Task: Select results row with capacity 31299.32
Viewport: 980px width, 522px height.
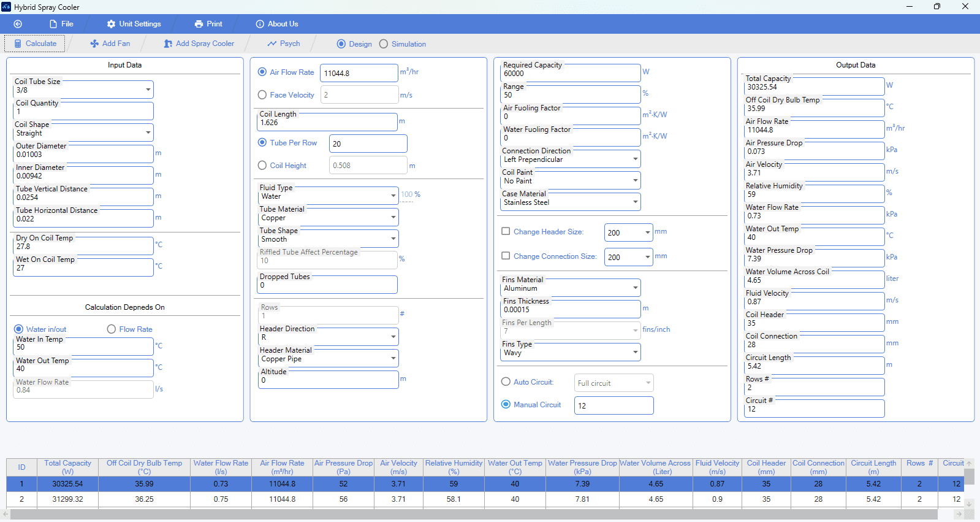Action: (x=485, y=499)
